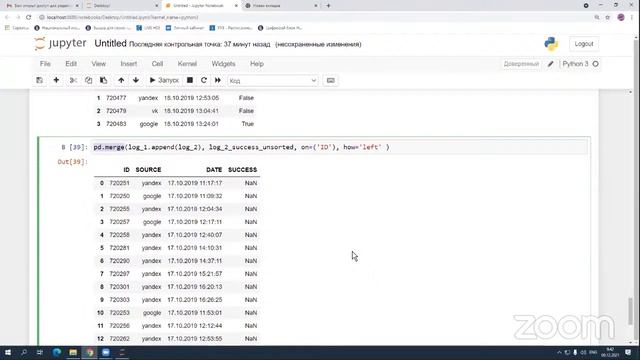The width and height of the screenshot is (640, 360).
Task: Open the Windows notification center icon
Action: tap(628, 353)
